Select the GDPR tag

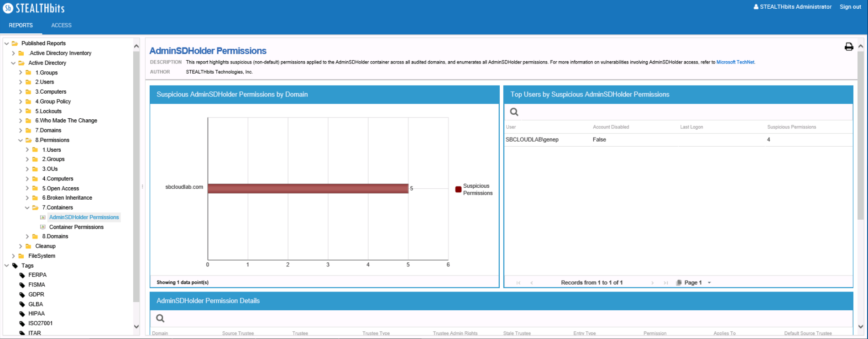coord(36,295)
